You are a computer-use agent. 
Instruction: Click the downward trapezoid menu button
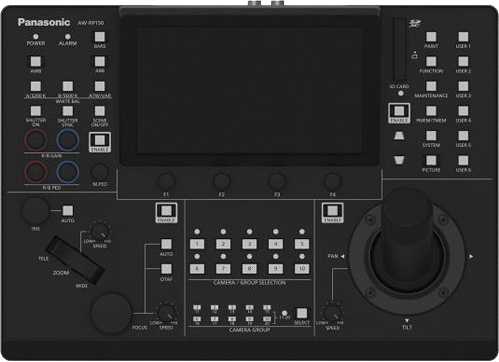(x=399, y=160)
